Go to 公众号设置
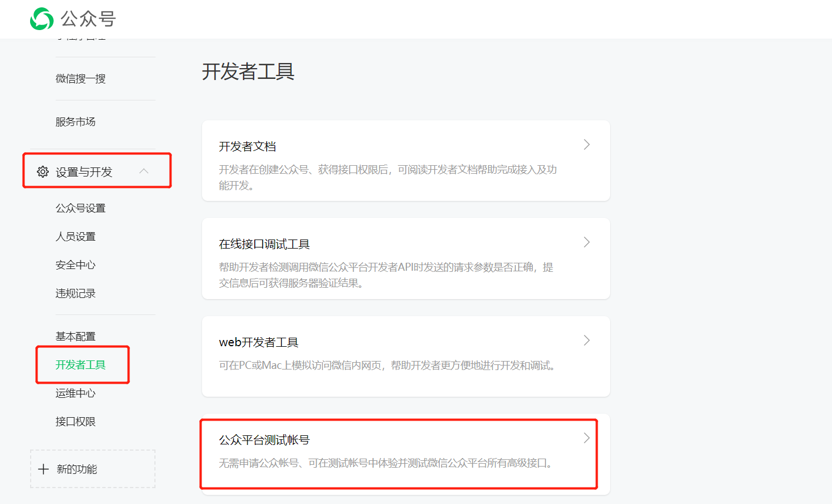Viewport: 832px width, 504px height. [81, 208]
